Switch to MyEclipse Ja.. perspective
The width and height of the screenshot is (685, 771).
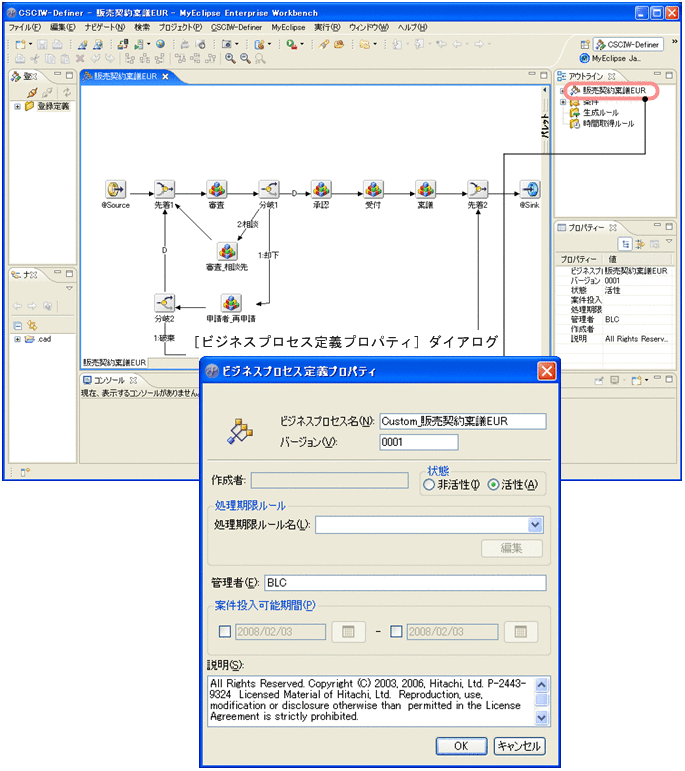click(x=610, y=59)
